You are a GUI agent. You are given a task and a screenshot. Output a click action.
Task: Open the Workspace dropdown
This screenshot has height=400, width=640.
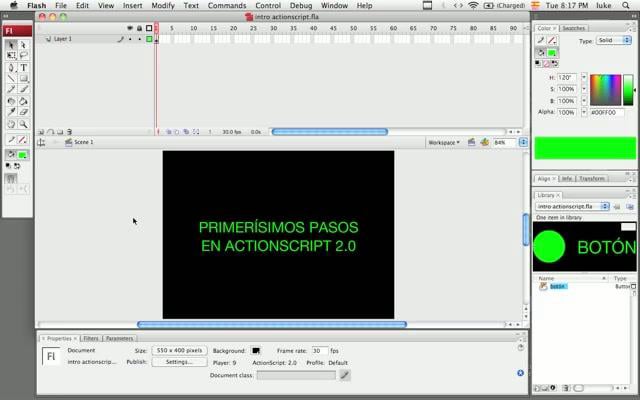coord(444,142)
